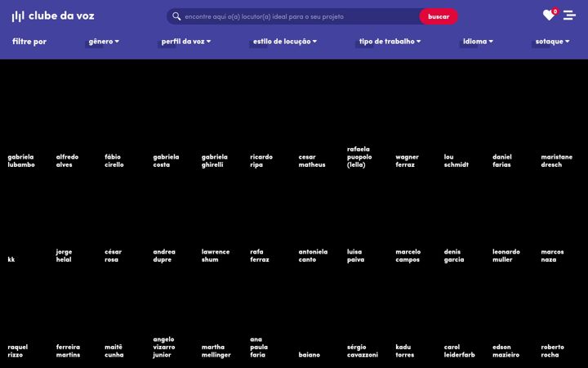Select maristane dresch voice talent
This screenshot has width=588, height=368.
tap(556, 161)
